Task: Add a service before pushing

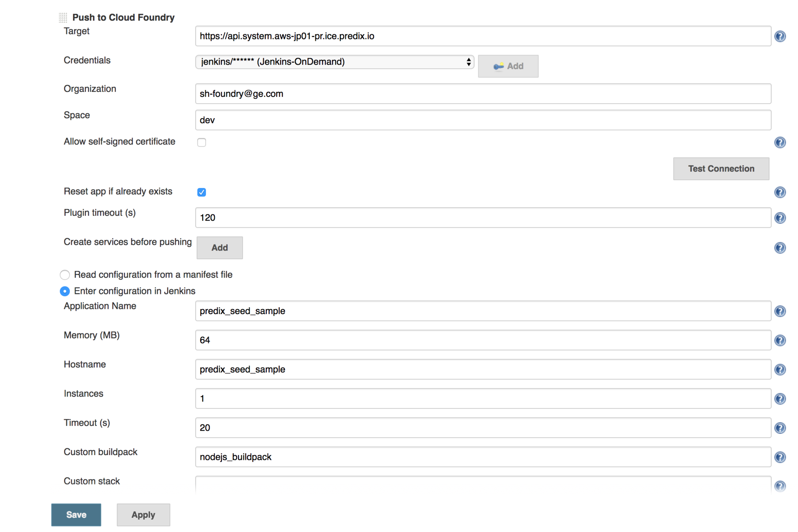Action: click(x=220, y=248)
